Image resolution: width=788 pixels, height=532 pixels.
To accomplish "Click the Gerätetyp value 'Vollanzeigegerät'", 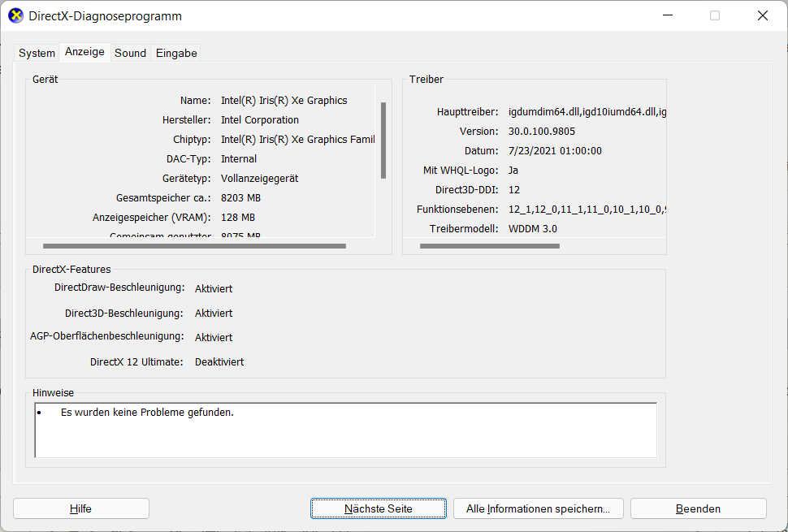I will 259,179.
